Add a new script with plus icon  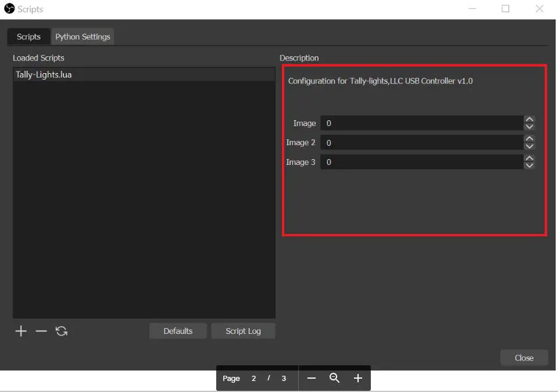[21, 331]
